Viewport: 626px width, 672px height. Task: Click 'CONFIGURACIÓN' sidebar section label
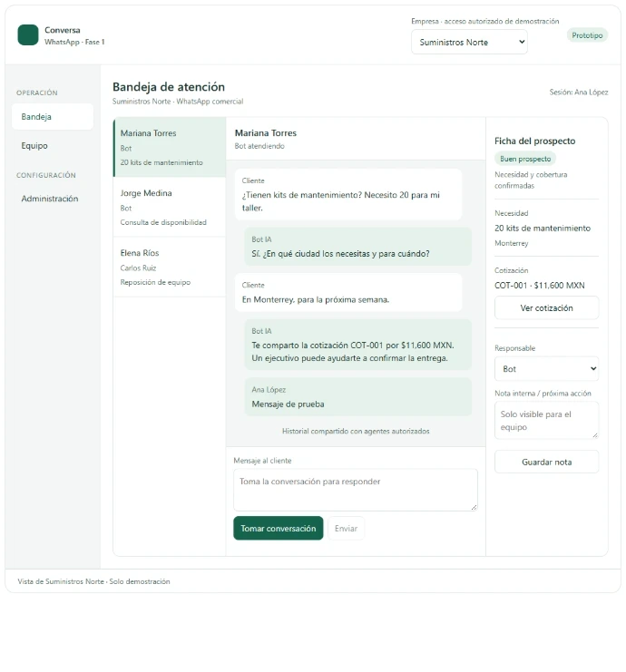[x=46, y=175]
